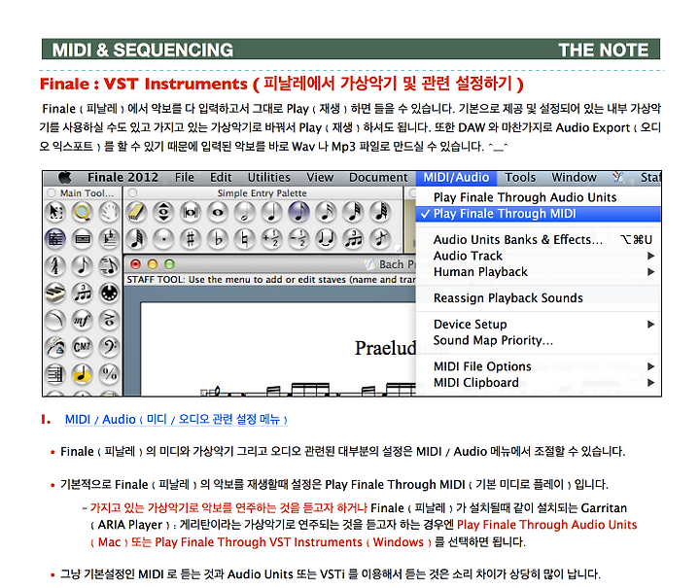Select the Speedy Entry tool
Screen dimensions: 700x588
[109, 266]
